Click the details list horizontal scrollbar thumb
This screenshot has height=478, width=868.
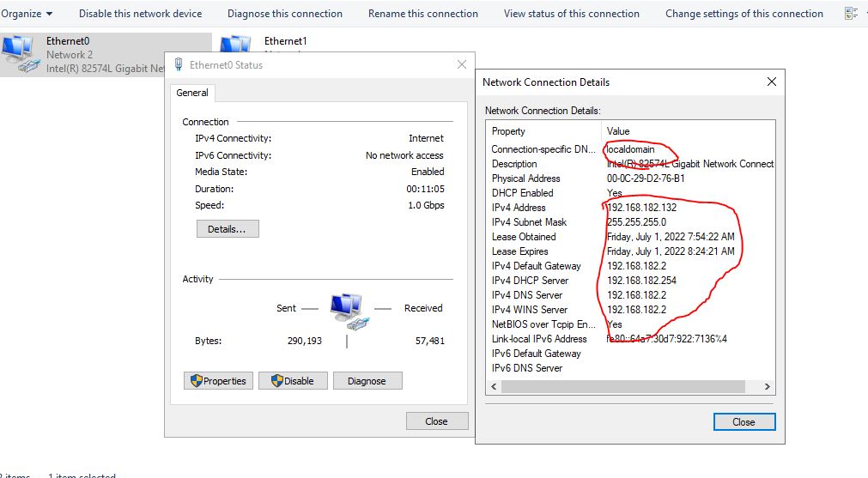click(x=622, y=387)
